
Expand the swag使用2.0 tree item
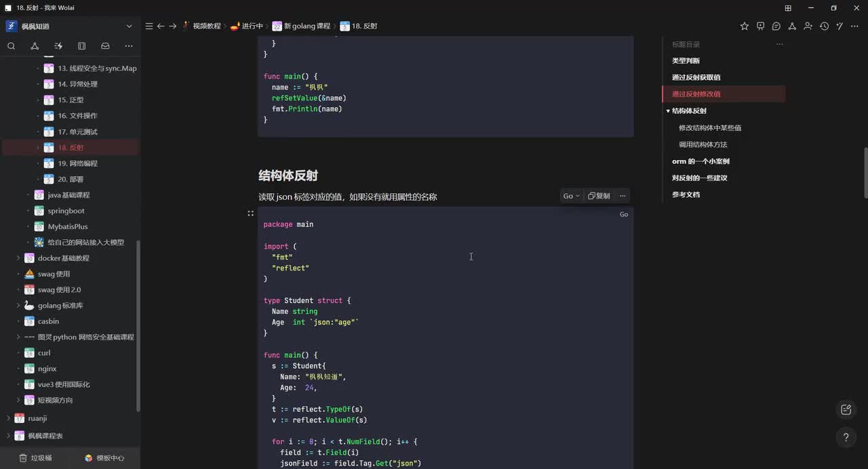coord(19,289)
